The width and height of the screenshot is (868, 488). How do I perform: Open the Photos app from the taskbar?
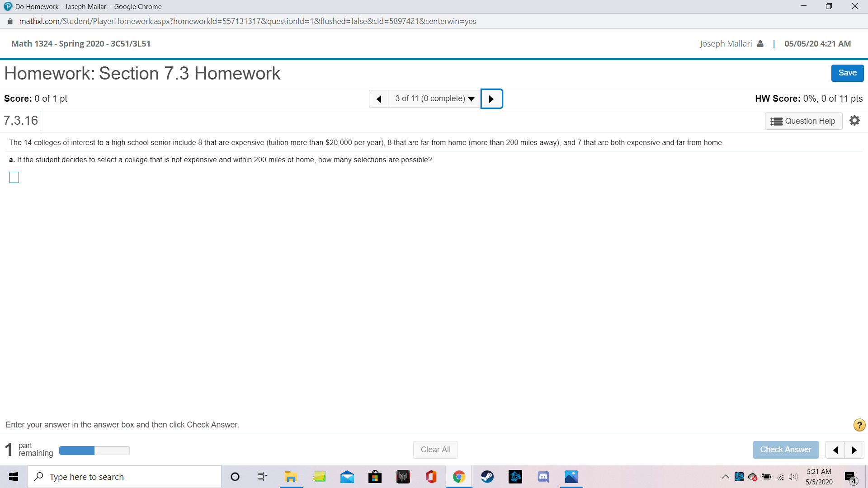pyautogui.click(x=571, y=476)
